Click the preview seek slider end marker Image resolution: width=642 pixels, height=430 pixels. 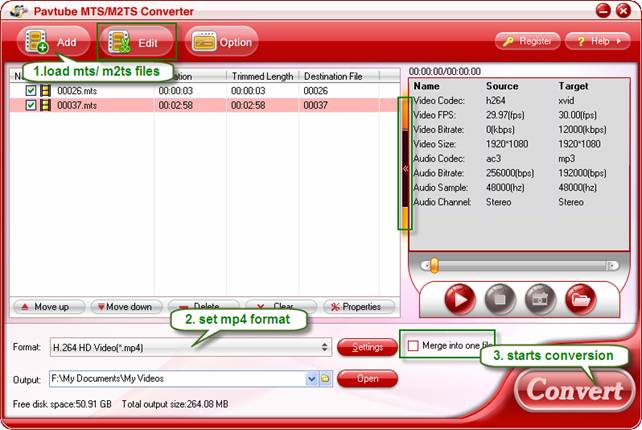(x=612, y=266)
